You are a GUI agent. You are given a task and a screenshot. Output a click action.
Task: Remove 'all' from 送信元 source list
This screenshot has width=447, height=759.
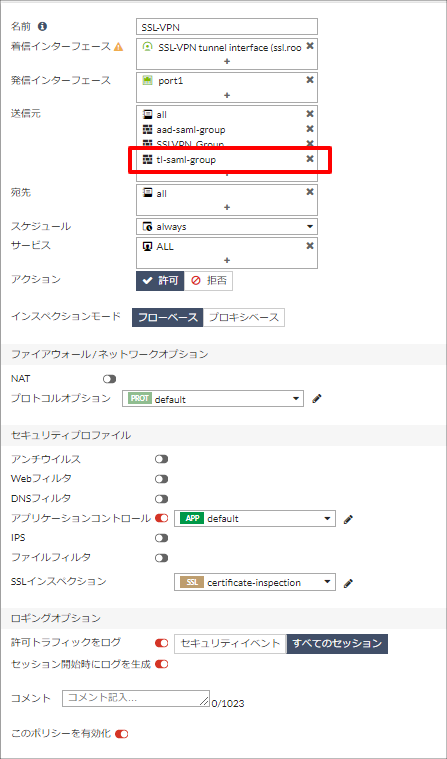tap(309, 114)
